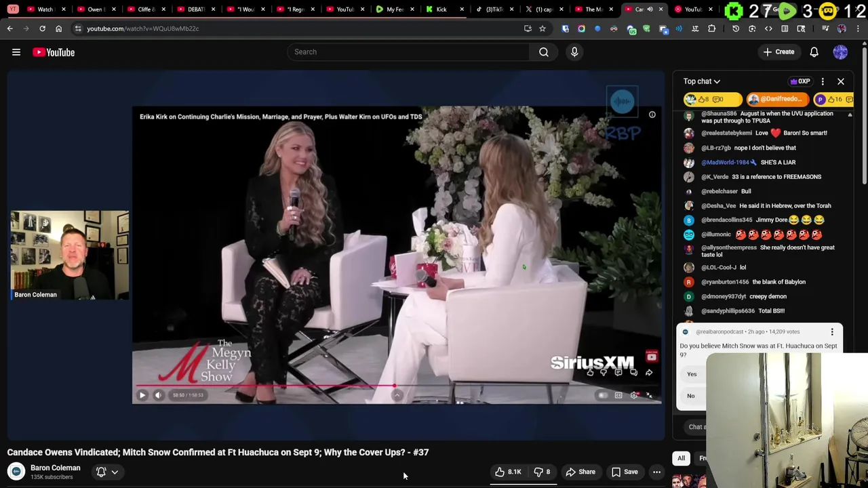Go to browser home page icon
868x488 pixels.
[58, 28]
